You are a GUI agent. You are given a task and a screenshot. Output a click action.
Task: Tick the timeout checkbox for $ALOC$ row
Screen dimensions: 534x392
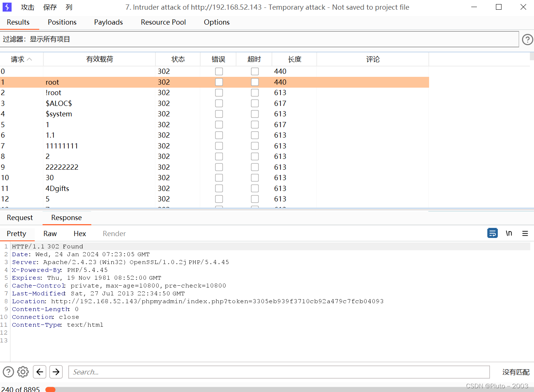point(255,103)
